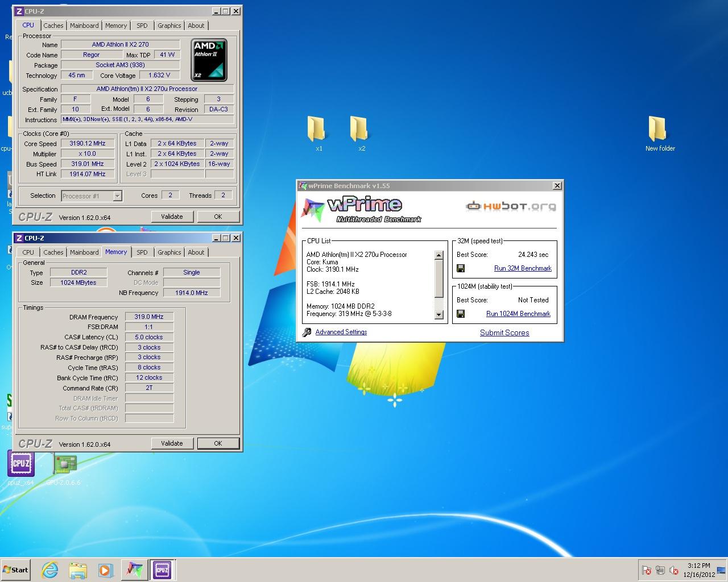Click Validate in the top CPU-Z window
This screenshot has width=728, height=582.
[x=172, y=217]
